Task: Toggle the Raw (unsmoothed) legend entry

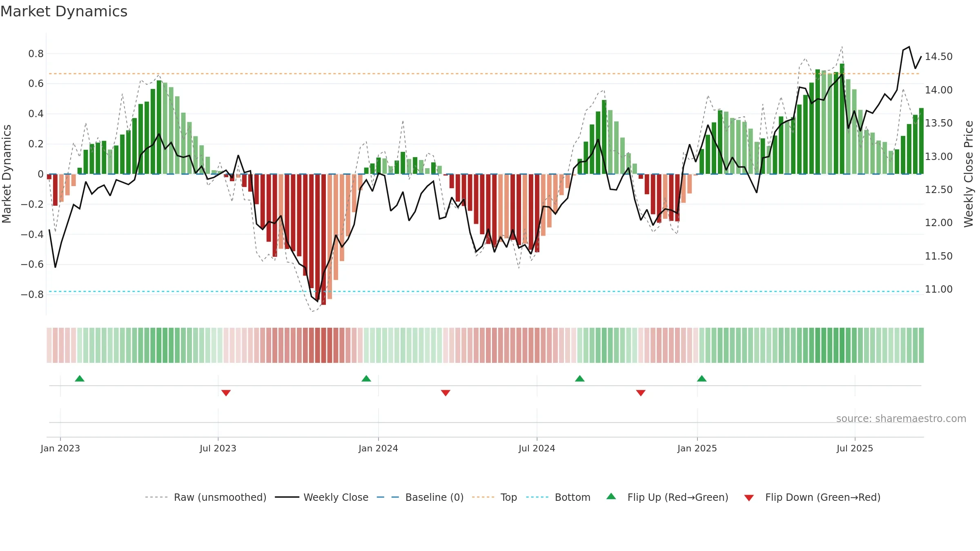Action: [205, 497]
